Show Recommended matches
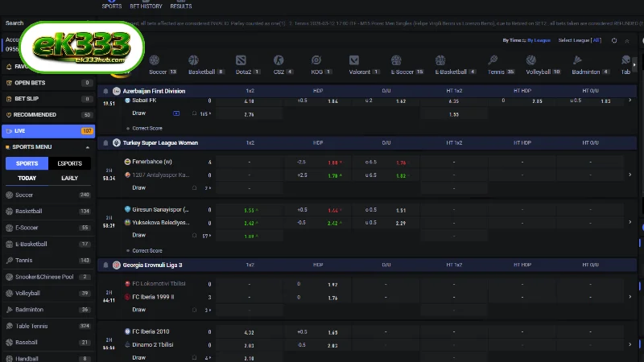Screen dimensions: 644x362 click(48, 115)
